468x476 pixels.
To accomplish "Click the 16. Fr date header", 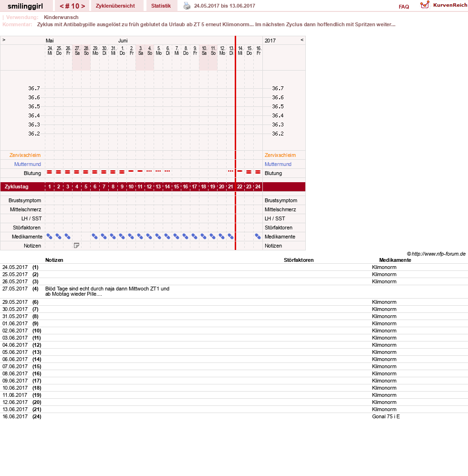I will pyautogui.click(x=259, y=51).
